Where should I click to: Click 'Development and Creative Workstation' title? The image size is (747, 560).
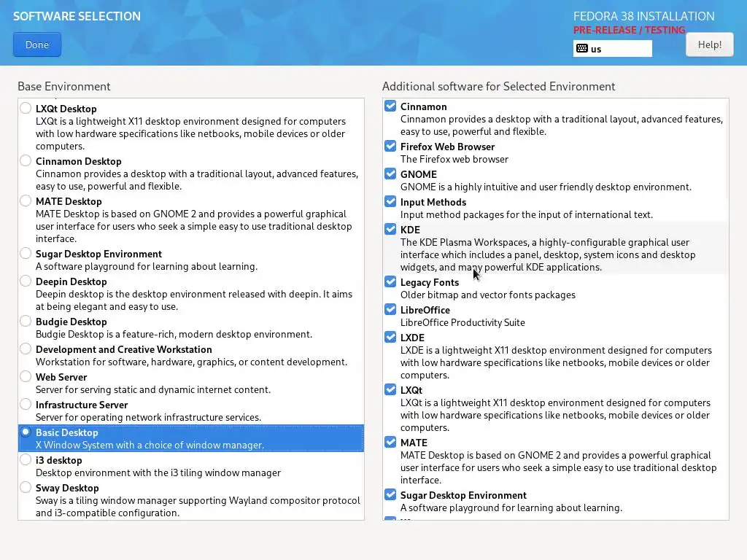point(124,349)
